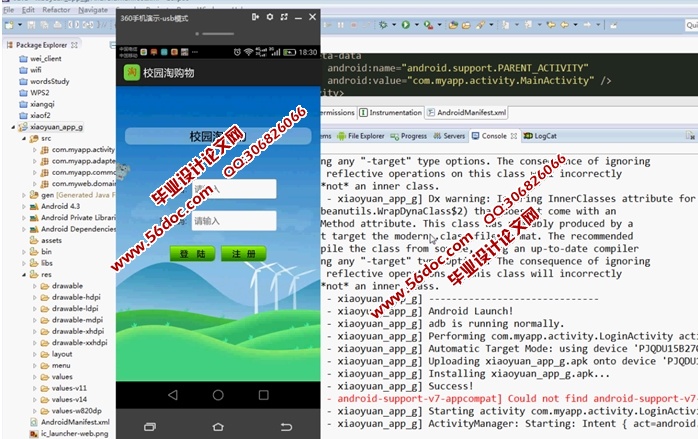Click the red Terminate stop icon
The height and width of the screenshot is (439, 698).
click(354, 25)
